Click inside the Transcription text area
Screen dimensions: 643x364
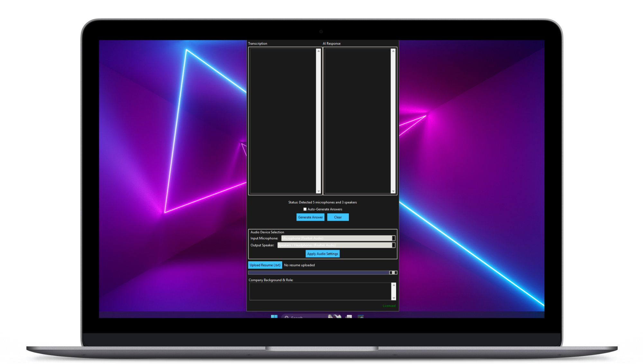283,120
